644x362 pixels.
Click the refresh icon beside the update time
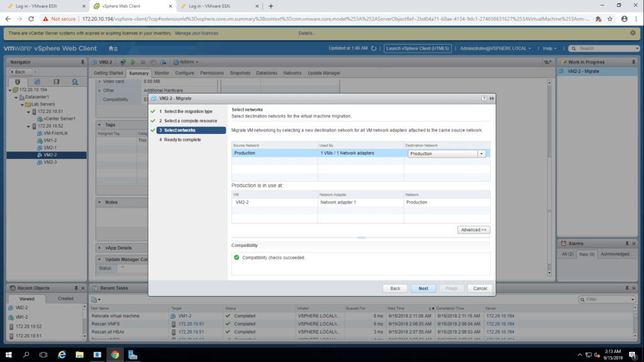[374, 48]
